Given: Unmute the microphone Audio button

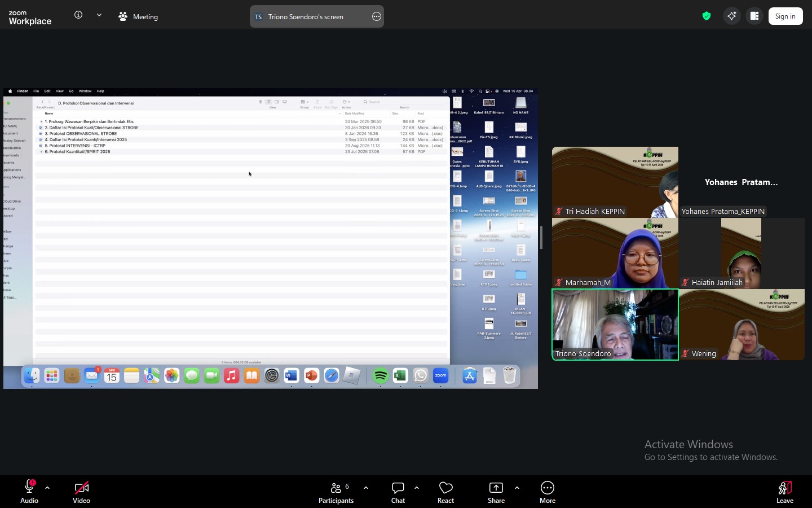Looking at the screenshot, I should 29,488.
